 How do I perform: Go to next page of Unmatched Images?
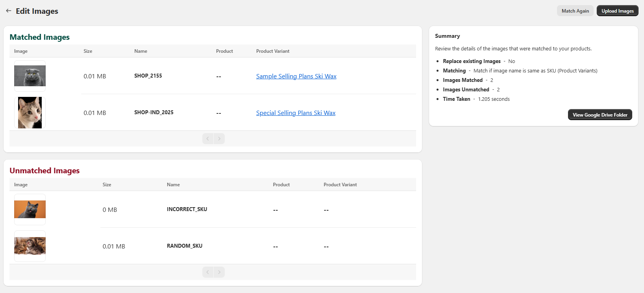pyautogui.click(x=219, y=272)
